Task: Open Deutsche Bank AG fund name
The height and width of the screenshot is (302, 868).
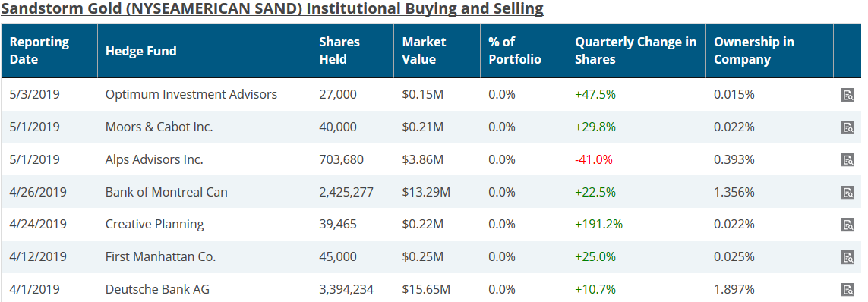Action: click(157, 289)
